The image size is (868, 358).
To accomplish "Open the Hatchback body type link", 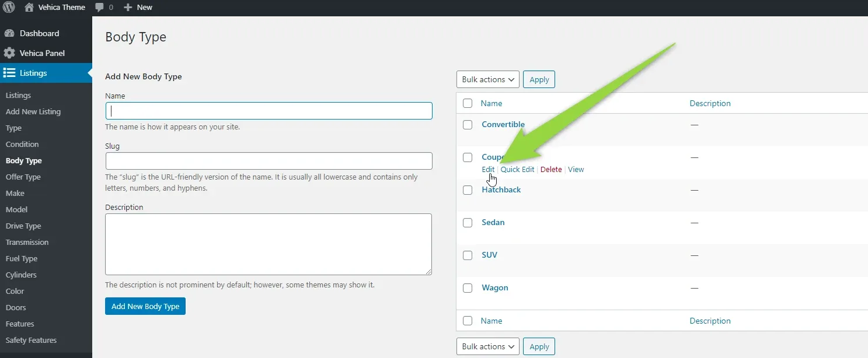I will coord(501,189).
